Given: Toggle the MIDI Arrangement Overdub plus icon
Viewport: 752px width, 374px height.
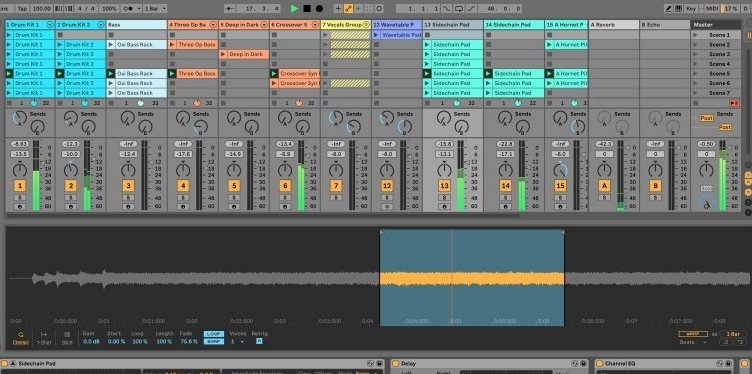Looking at the screenshot, I should 338,9.
